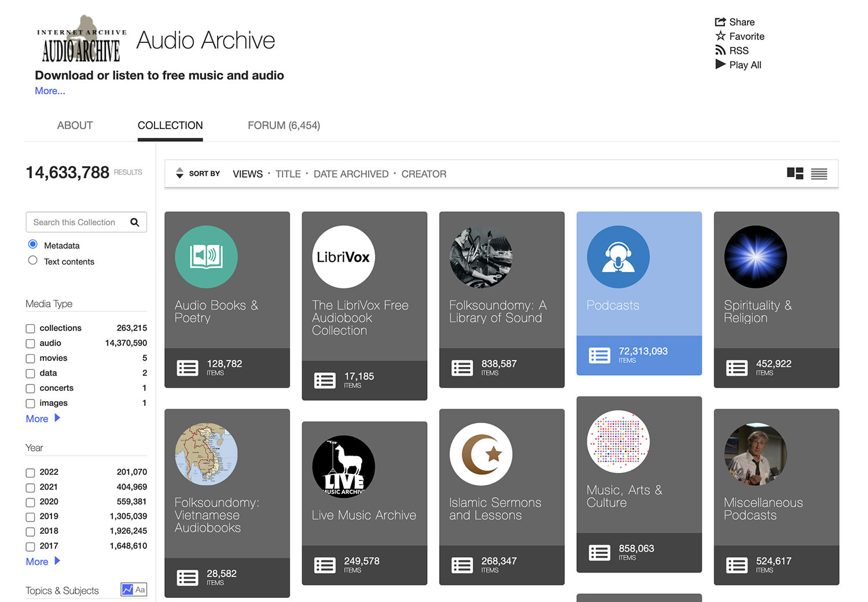The image size is (868, 602).
Task: Click the More... link under the heading
Action: (x=50, y=91)
